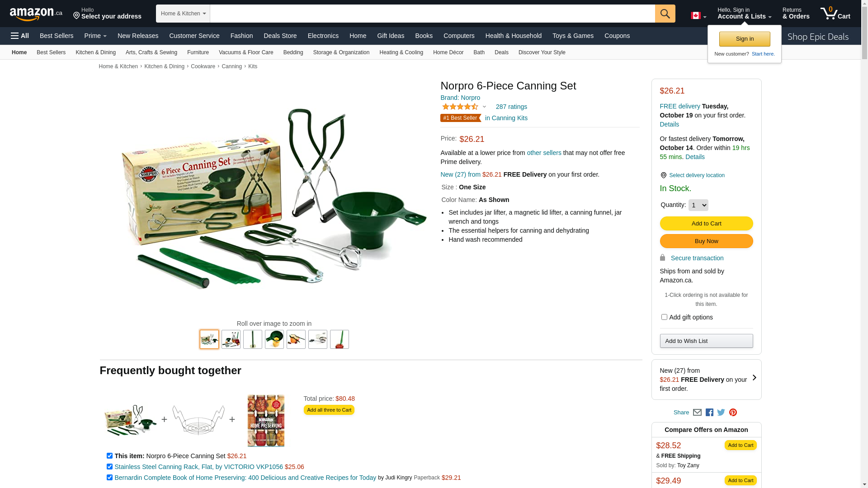Share product on Pinterest icon
This screenshot has width=868, height=488.
pyautogui.click(x=733, y=412)
